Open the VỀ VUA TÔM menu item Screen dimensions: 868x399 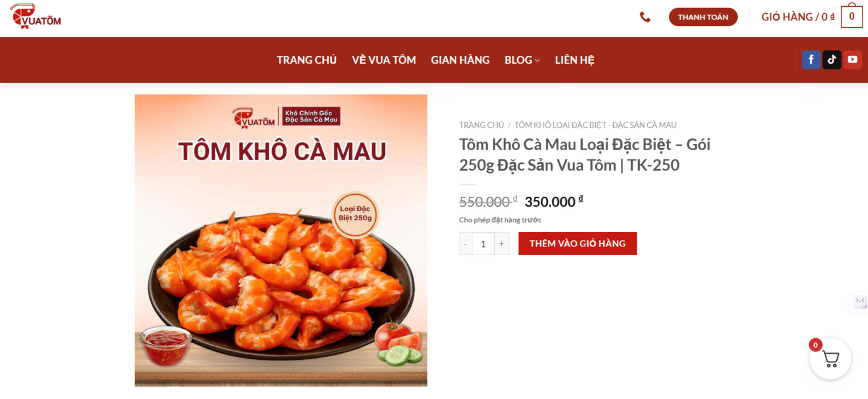[384, 60]
